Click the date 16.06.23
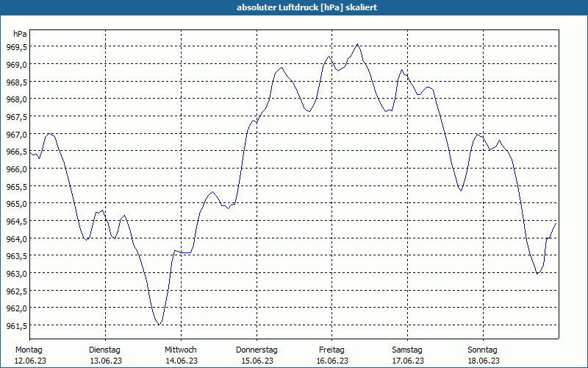Image resolution: width=588 pixels, height=368 pixels. pos(332,361)
